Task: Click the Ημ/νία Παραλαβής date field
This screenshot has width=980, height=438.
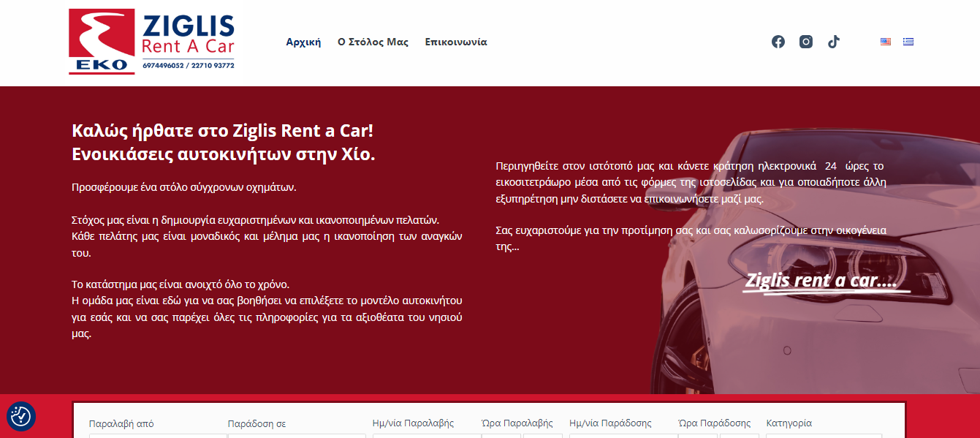Action: pos(426,436)
